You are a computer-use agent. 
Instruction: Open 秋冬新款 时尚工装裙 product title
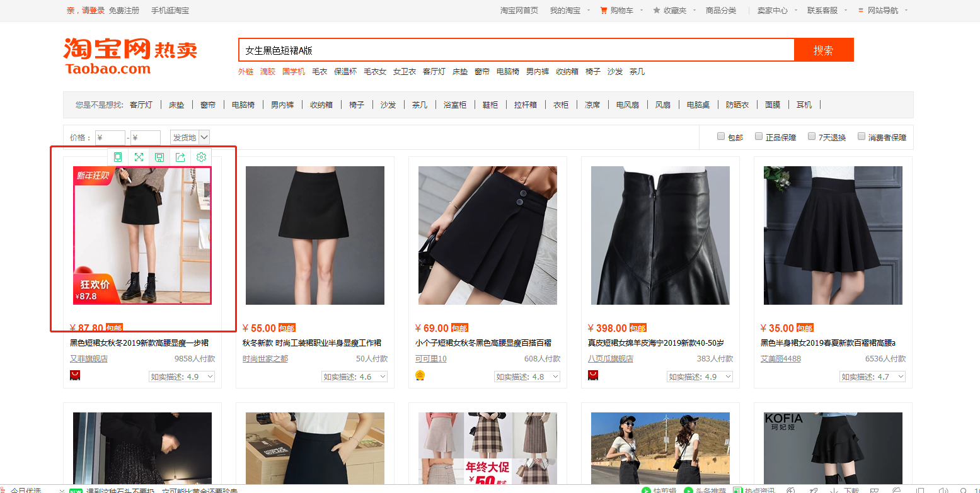(312, 343)
